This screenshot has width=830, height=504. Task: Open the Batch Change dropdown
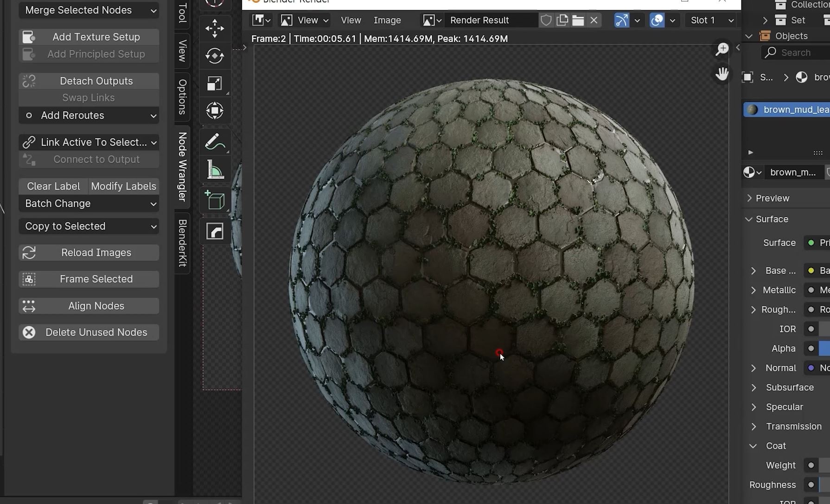click(x=89, y=204)
